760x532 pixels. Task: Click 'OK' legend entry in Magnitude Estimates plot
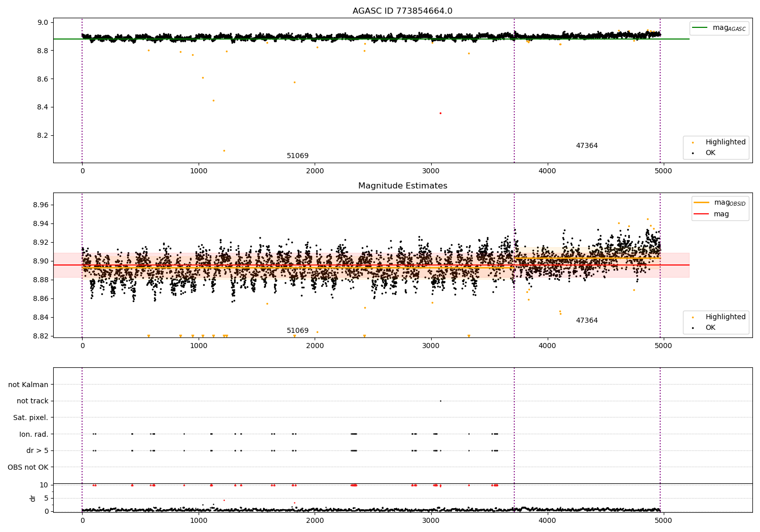pyautogui.click(x=710, y=328)
